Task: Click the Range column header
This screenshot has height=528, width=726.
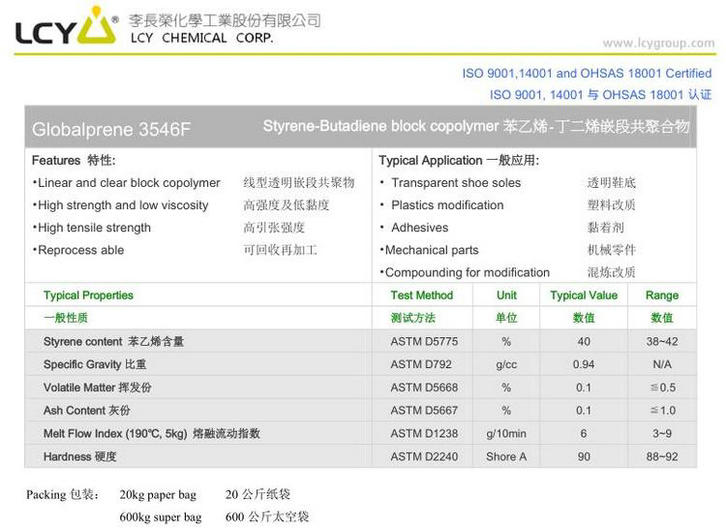Action: tap(662, 295)
